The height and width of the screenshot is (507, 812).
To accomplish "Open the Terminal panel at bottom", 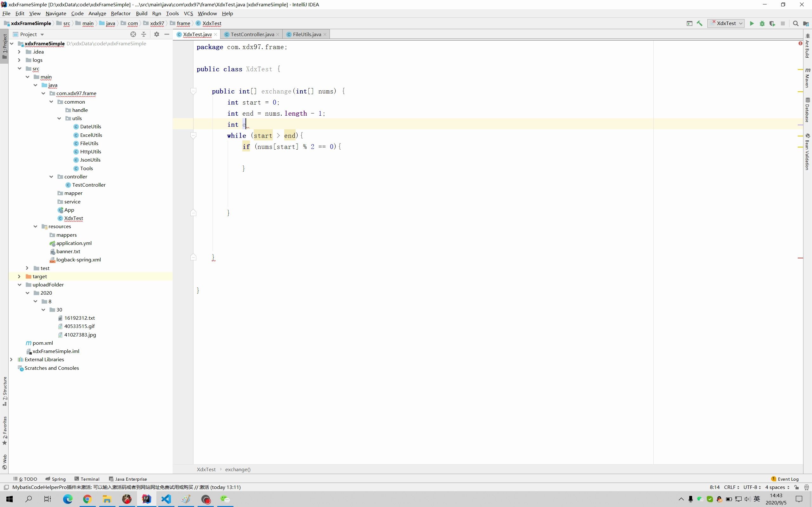I will point(90,479).
